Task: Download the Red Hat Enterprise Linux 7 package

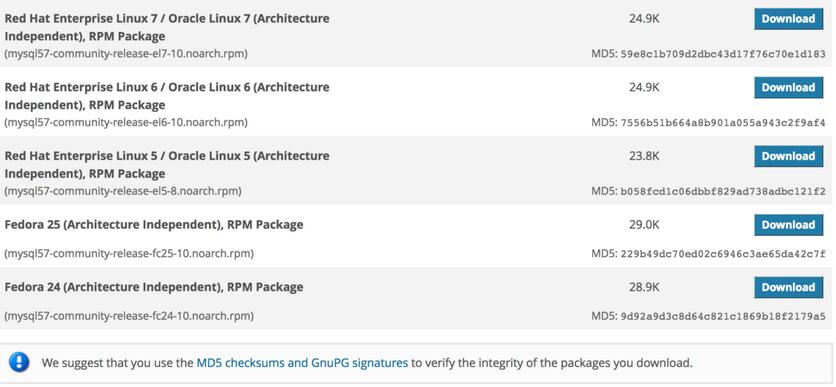Action: click(x=788, y=19)
